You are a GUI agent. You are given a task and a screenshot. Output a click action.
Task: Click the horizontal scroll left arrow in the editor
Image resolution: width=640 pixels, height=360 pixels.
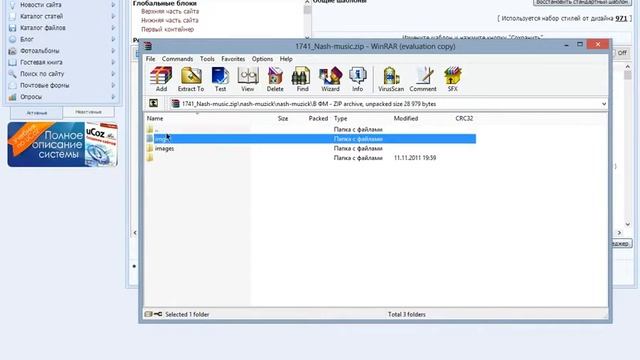coord(135,233)
